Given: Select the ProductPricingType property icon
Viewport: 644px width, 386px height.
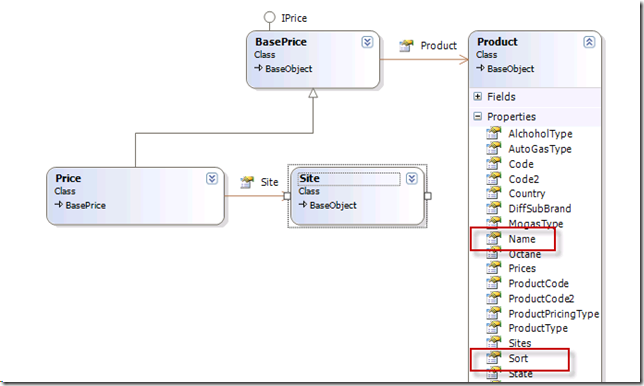Looking at the screenshot, I should [494, 313].
